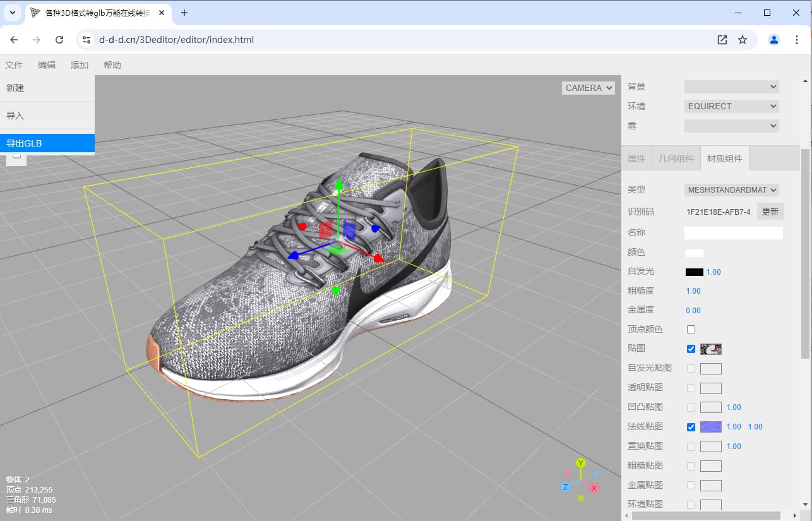The width and height of the screenshot is (812, 521).
Task: Toggle the 凹凸贴图 checkbox
Action: click(x=691, y=407)
